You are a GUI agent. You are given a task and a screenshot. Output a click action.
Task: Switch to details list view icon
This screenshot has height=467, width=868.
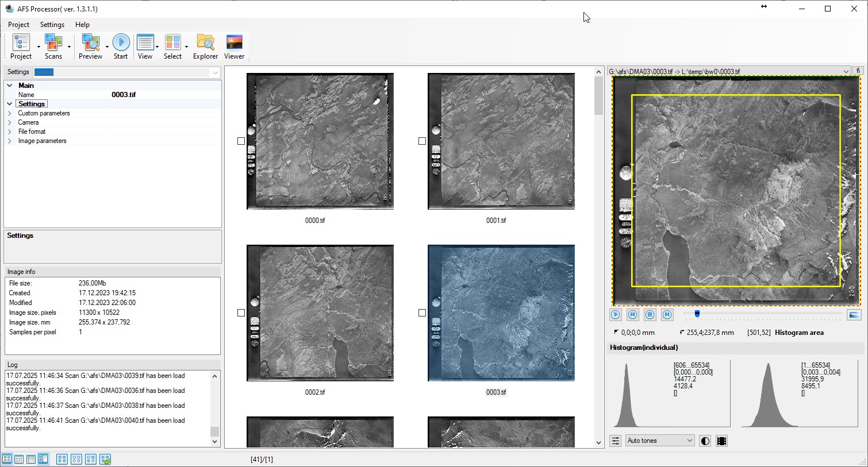[31, 459]
